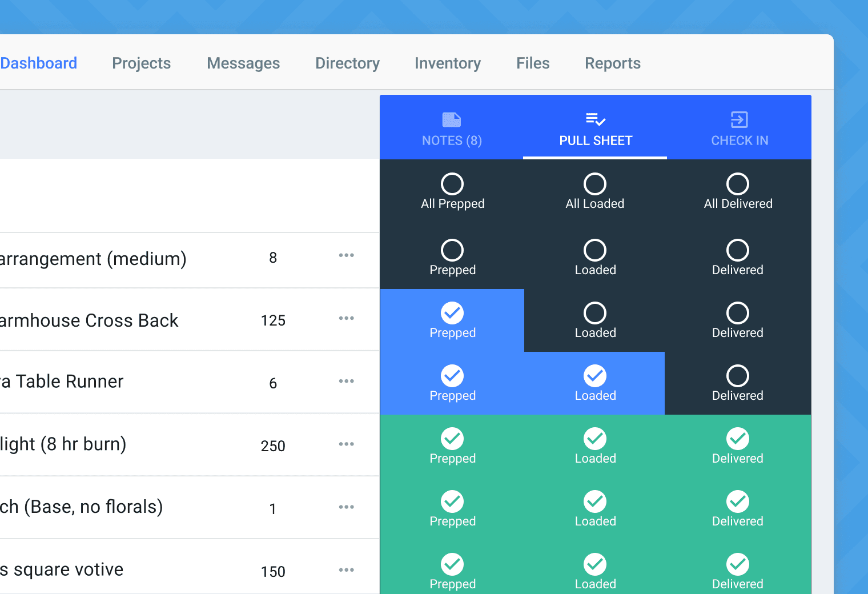This screenshot has width=868, height=594.
Task: Uncheck Loaded for Base, no florals row
Action: pyautogui.click(x=595, y=501)
